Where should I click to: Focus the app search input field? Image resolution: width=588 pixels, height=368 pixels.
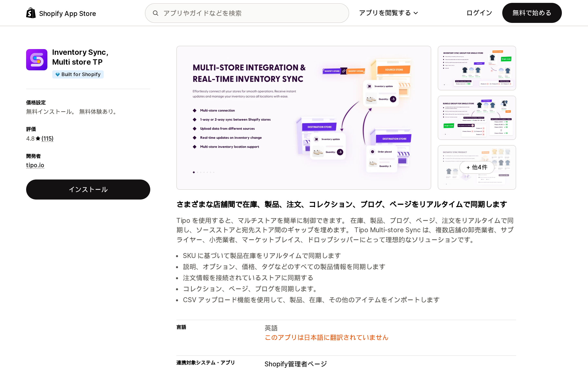247,13
